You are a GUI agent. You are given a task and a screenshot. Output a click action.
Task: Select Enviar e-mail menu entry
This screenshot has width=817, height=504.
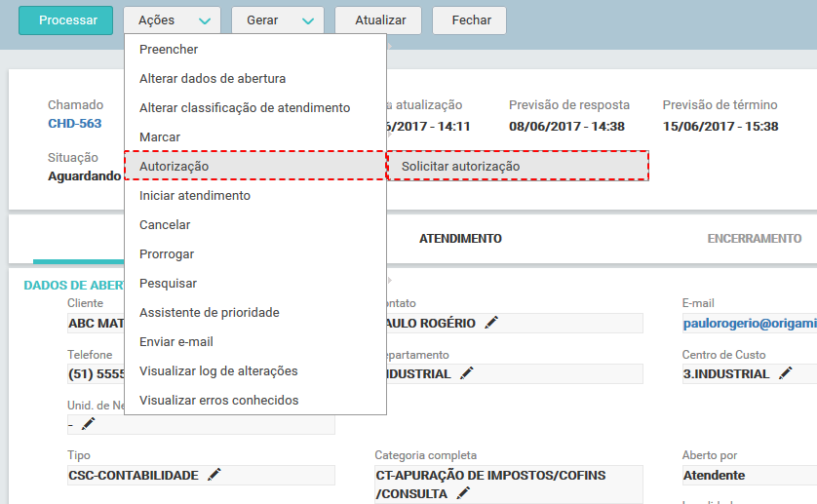(x=255, y=341)
